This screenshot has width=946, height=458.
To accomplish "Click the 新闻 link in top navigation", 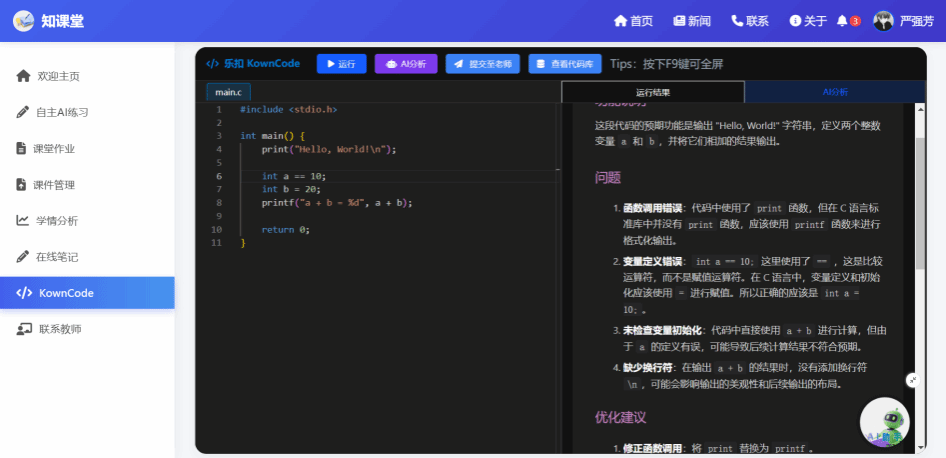I will (692, 21).
